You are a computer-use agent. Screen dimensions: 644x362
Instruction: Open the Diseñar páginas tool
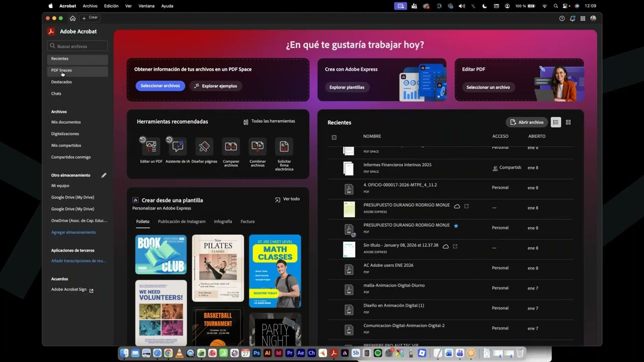(204, 150)
